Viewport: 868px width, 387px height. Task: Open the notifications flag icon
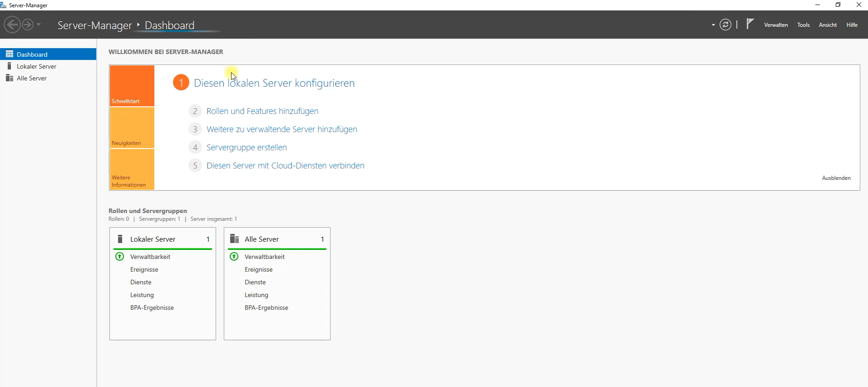pyautogui.click(x=750, y=24)
